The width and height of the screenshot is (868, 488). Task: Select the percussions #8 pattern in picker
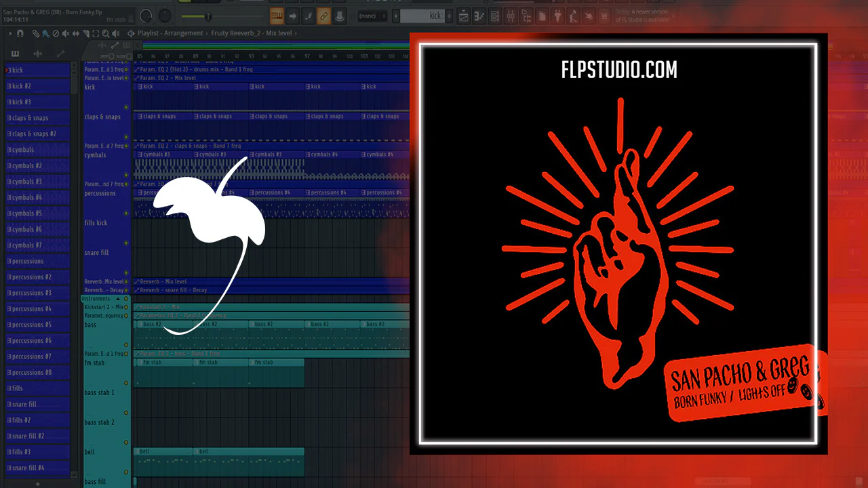point(37,372)
